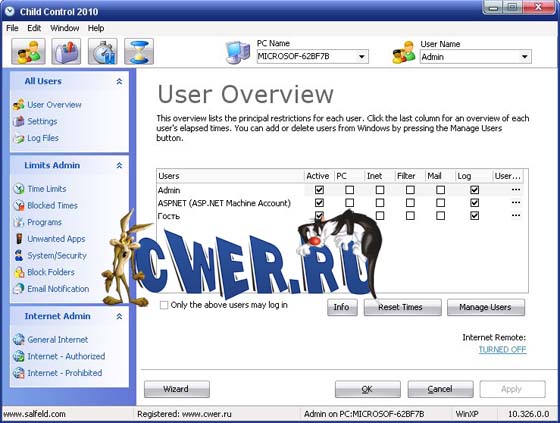The height and width of the screenshot is (423, 560).
Task: Enable Only the above users may log in
Action: coord(164,305)
